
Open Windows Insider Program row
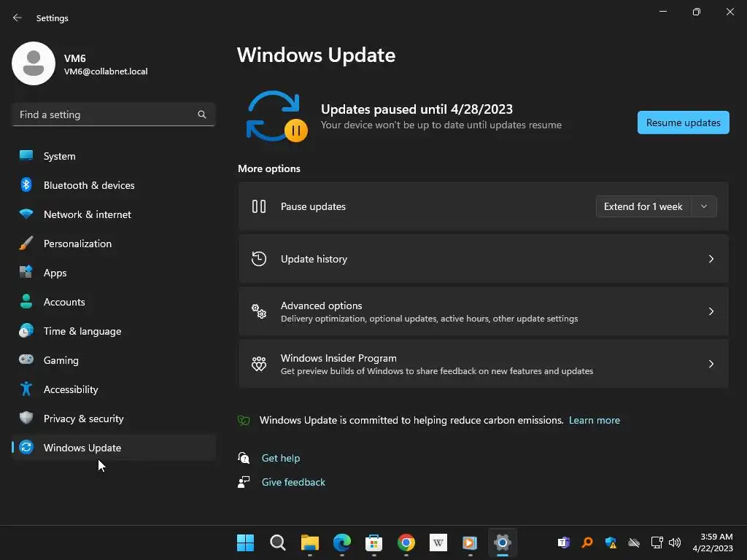pyautogui.click(x=483, y=364)
